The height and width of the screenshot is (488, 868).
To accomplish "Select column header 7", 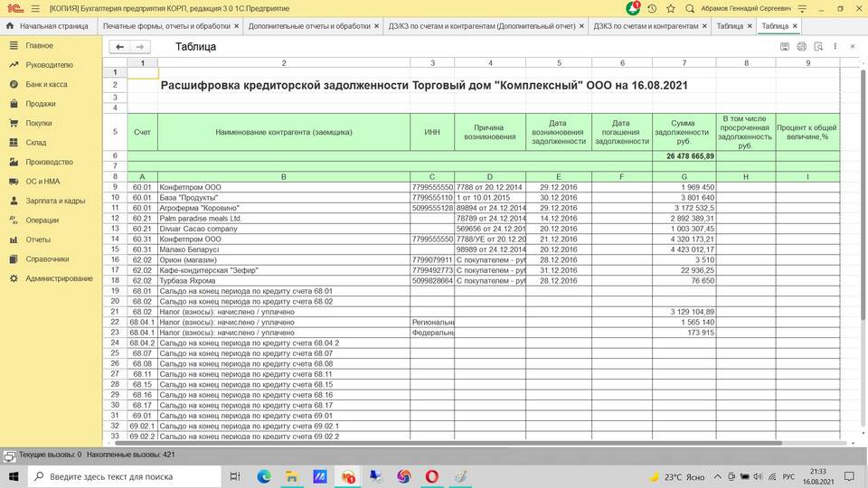I will tap(684, 63).
